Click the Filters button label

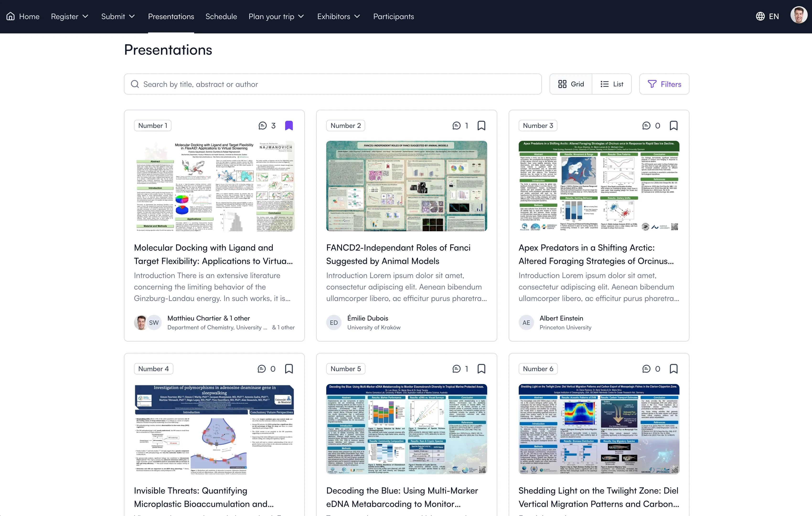tap(671, 84)
